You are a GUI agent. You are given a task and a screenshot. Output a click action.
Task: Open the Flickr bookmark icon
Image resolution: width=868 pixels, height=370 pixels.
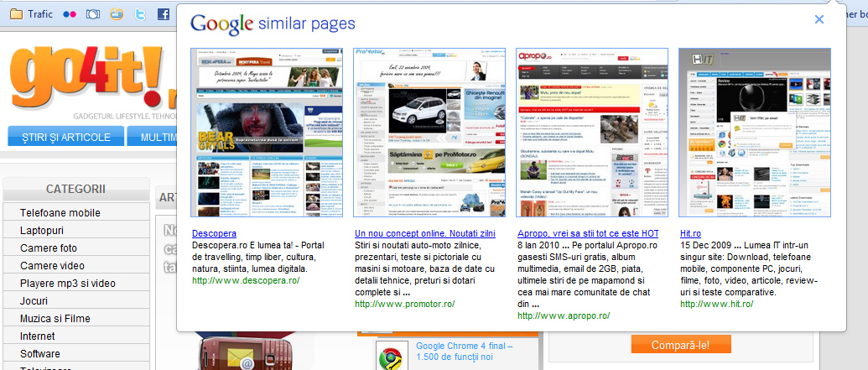point(70,14)
